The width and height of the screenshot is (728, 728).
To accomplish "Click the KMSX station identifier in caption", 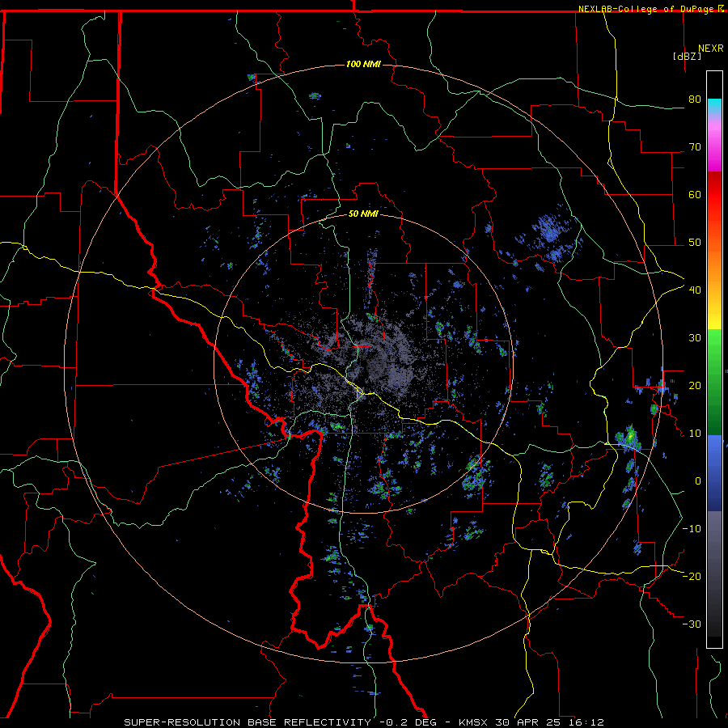I will pos(473,722).
